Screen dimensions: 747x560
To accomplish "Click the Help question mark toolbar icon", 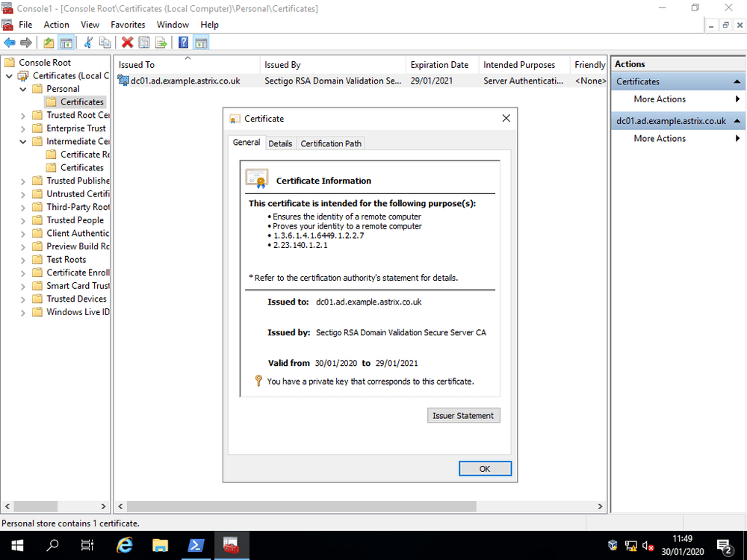I will point(183,43).
